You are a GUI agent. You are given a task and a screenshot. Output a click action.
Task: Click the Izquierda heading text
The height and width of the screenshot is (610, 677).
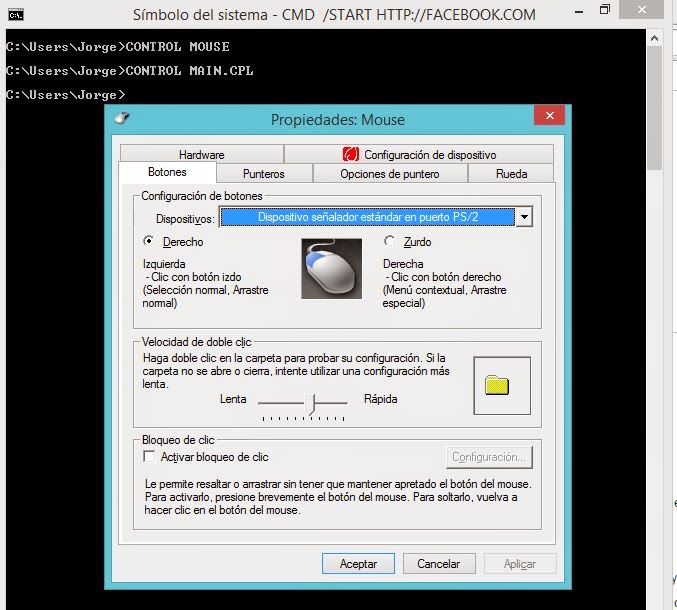pyautogui.click(x=164, y=264)
